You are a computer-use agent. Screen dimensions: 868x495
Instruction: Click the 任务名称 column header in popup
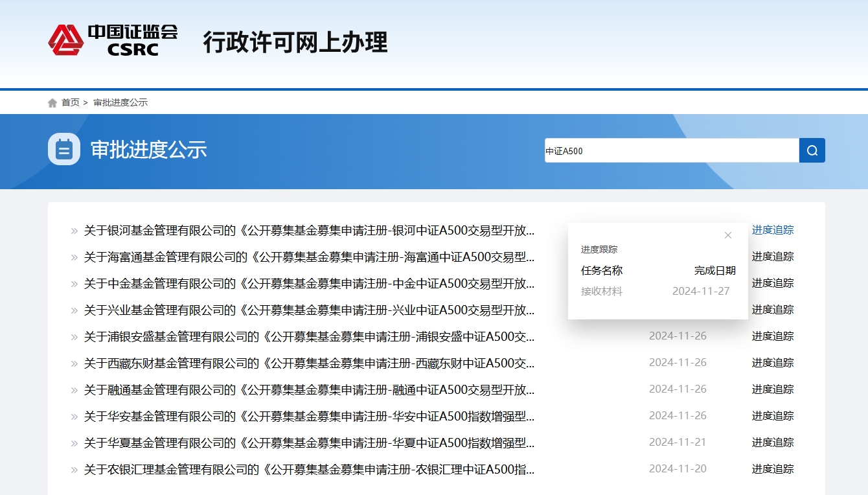click(602, 271)
